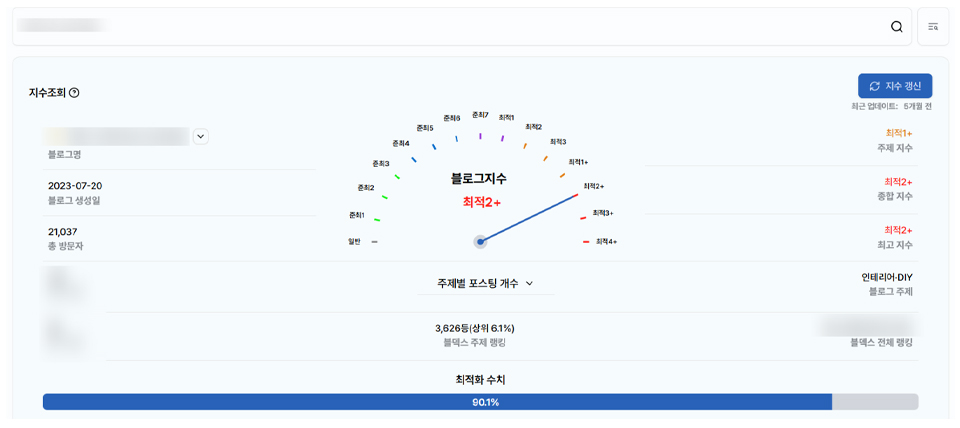Click the gauge needle pivot circle

pos(480,241)
